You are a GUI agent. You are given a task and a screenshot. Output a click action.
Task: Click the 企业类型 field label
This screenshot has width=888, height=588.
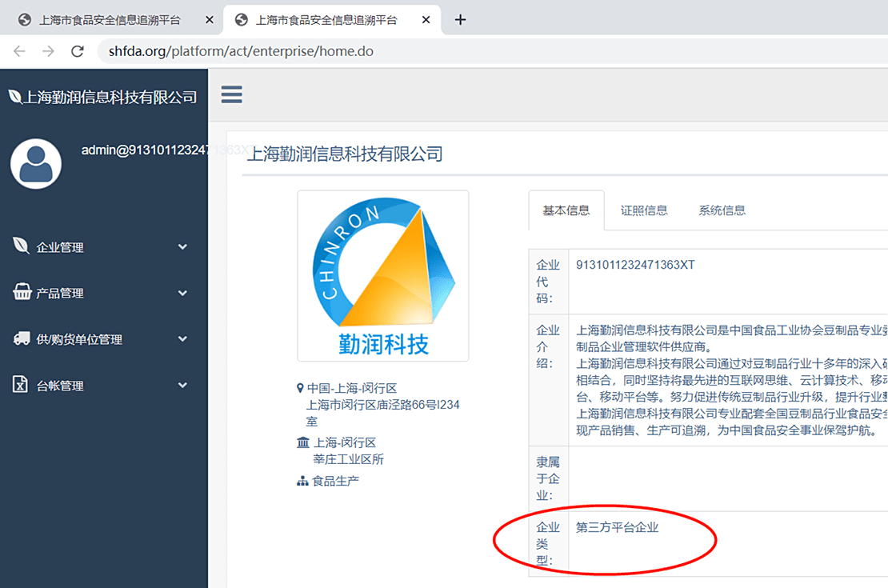point(548,544)
